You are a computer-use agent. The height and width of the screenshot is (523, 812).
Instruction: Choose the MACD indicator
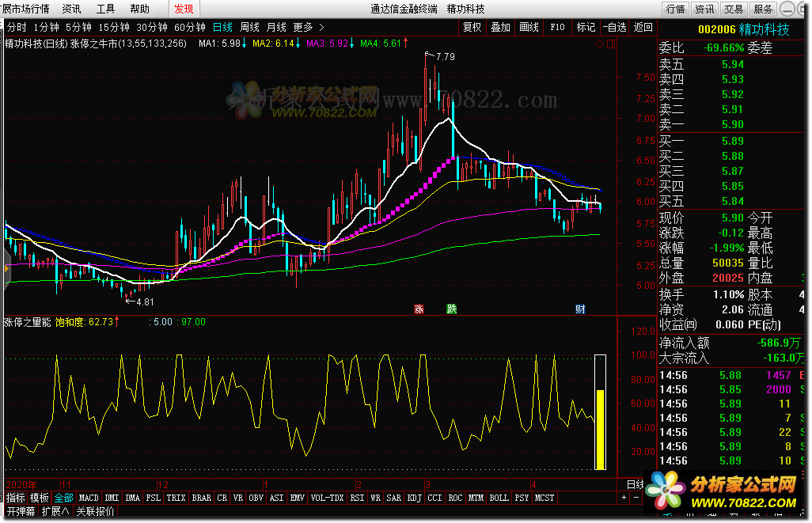89,498
